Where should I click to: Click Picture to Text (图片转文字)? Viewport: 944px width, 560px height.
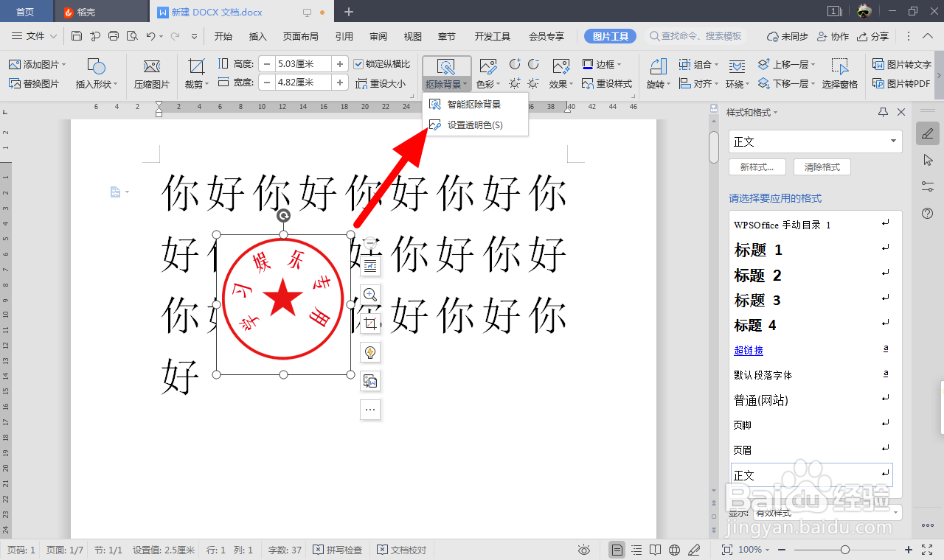902,64
